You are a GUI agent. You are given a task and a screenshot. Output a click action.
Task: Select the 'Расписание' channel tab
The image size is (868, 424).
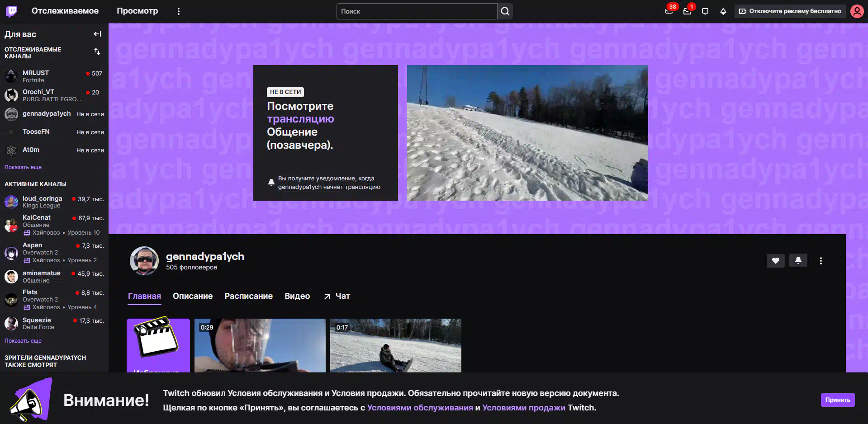[x=249, y=296]
